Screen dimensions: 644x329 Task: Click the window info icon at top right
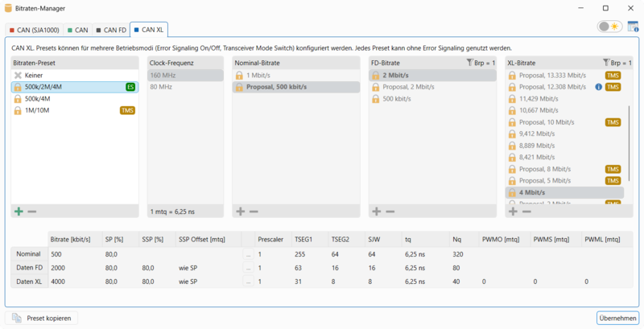[633, 27]
